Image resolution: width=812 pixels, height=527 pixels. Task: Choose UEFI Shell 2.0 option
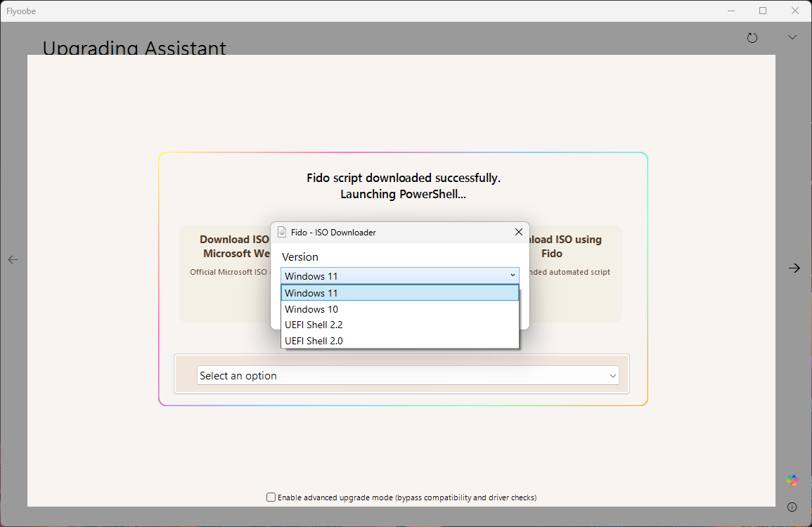point(400,341)
